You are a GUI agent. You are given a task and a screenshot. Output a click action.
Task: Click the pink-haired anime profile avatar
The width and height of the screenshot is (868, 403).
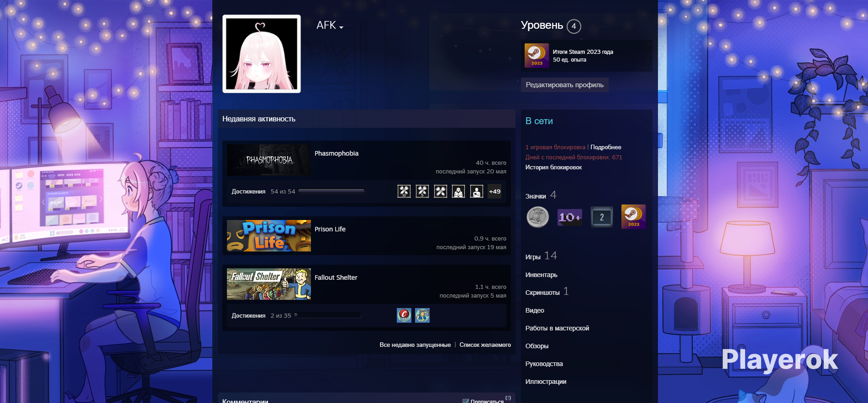coord(262,54)
